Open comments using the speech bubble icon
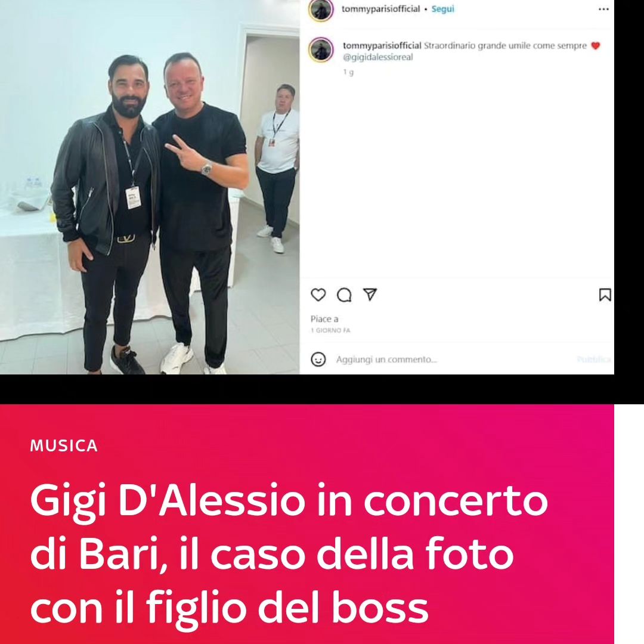 (x=344, y=295)
